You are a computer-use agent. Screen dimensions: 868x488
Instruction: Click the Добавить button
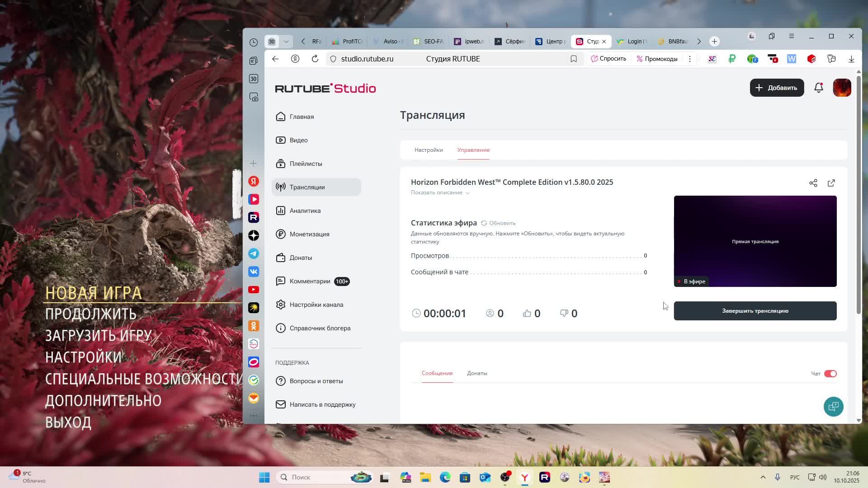coord(776,88)
